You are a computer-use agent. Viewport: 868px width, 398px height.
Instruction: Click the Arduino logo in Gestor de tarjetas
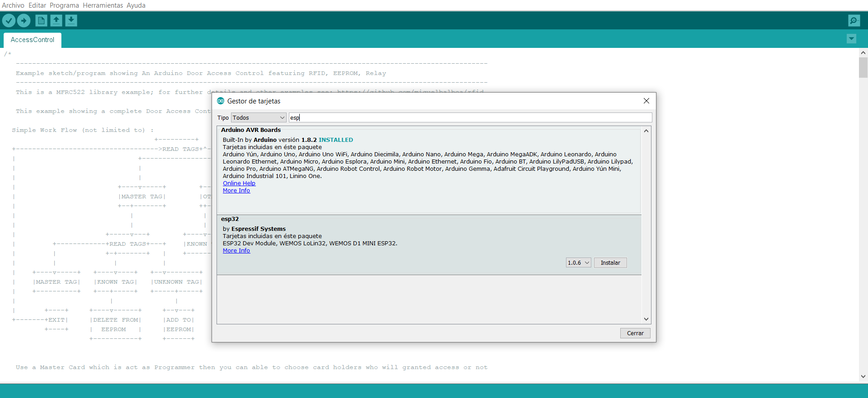coord(221,101)
